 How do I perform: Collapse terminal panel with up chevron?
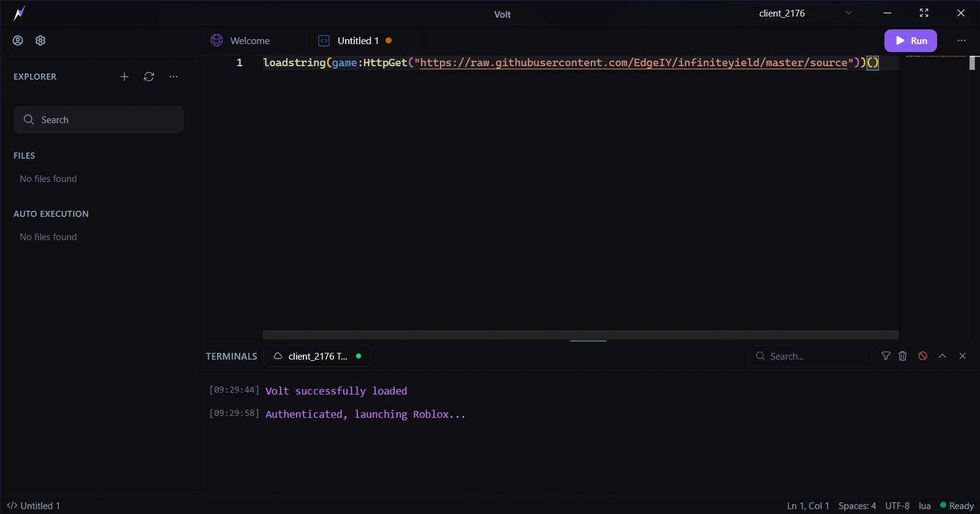point(943,356)
